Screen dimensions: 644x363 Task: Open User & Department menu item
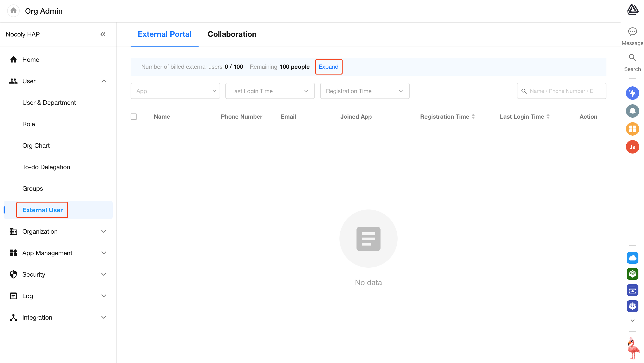(x=49, y=102)
